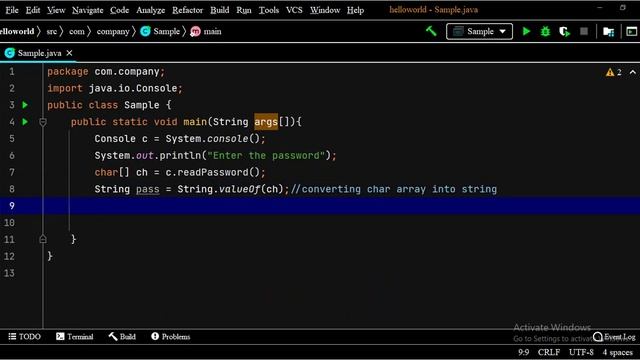Viewport: 640px width, 360px height.
Task: Open the View menu
Action: click(56, 10)
